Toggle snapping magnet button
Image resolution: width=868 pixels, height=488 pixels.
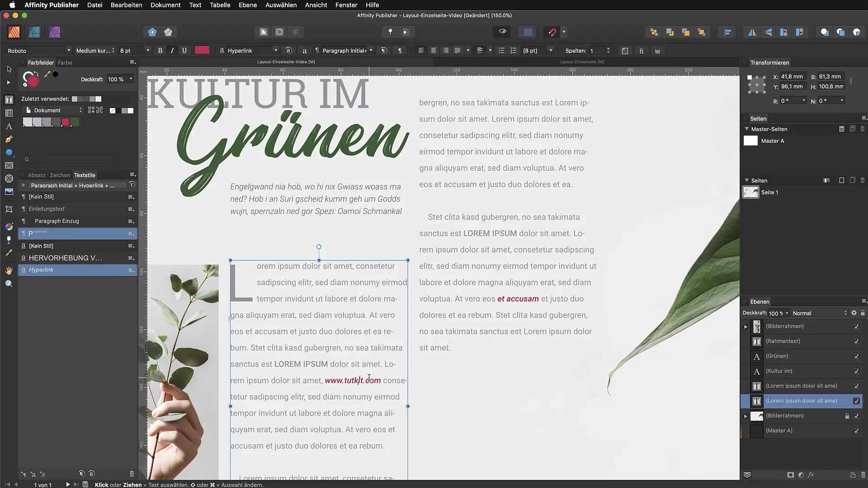(x=552, y=32)
